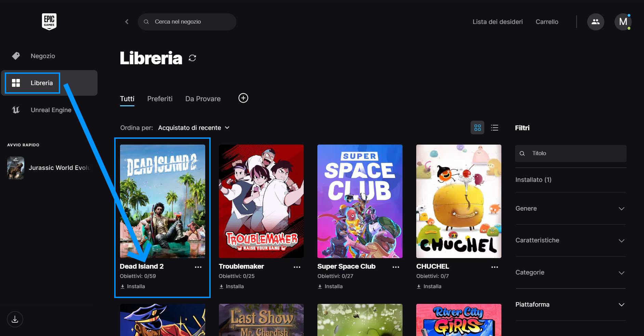Viewport: 644px width, 336px height.
Task: Click the search magnifier icon in store search
Action: (146, 22)
